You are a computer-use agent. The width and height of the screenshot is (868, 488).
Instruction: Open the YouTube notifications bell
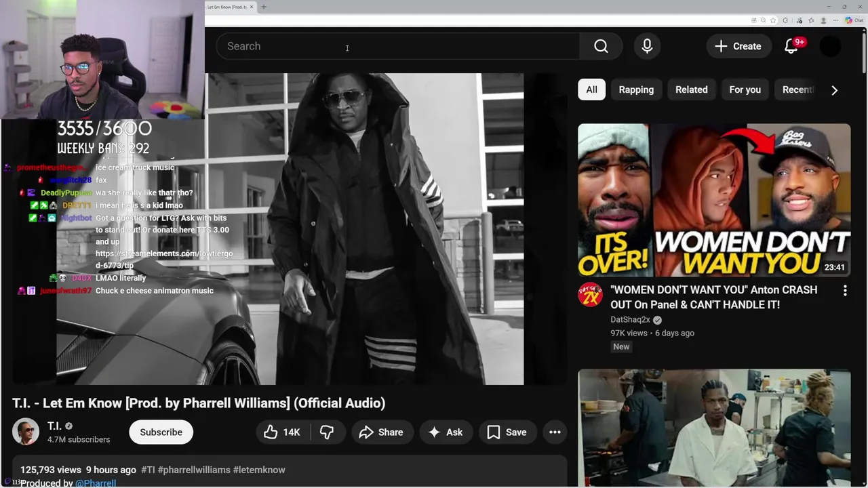791,46
